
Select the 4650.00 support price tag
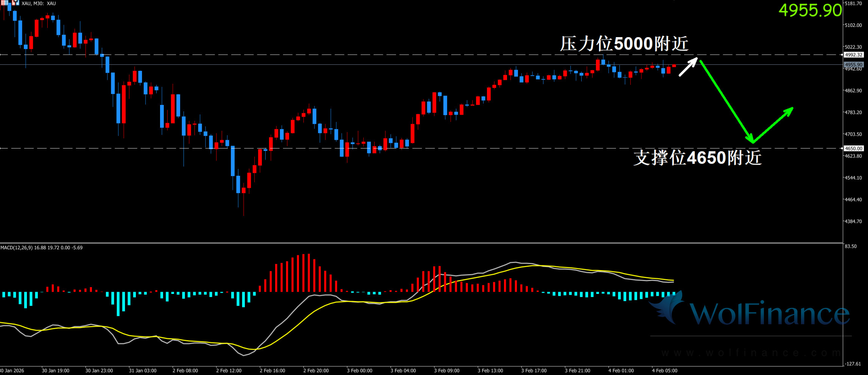(x=854, y=148)
